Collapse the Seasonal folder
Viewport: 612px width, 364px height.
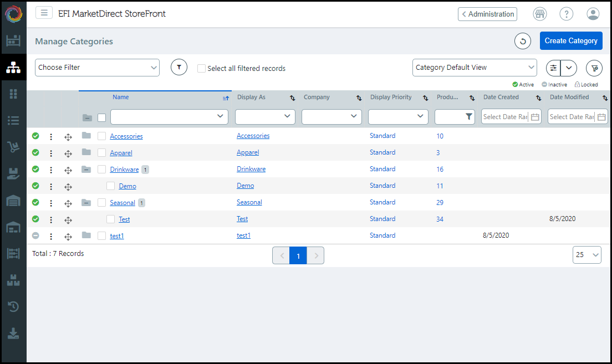tap(86, 202)
